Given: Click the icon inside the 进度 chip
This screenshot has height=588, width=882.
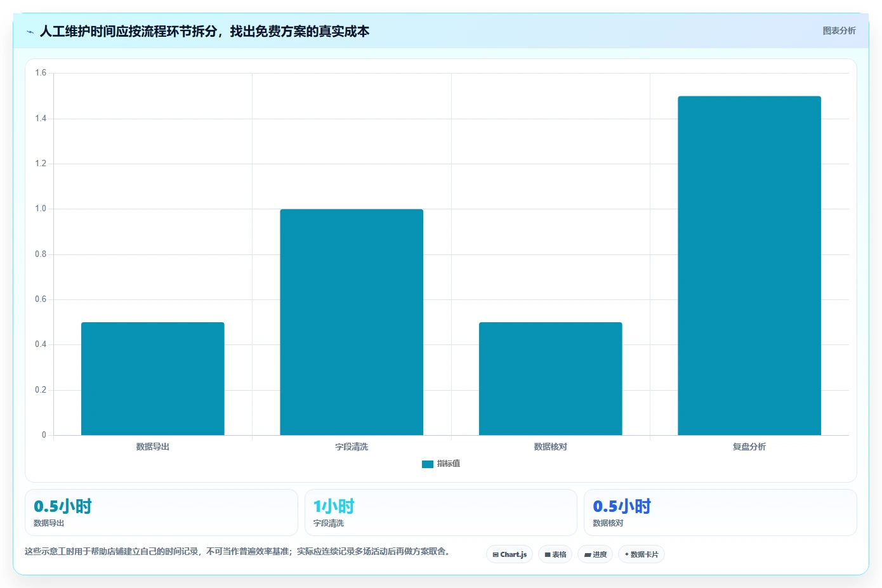Looking at the screenshot, I should coord(588,554).
